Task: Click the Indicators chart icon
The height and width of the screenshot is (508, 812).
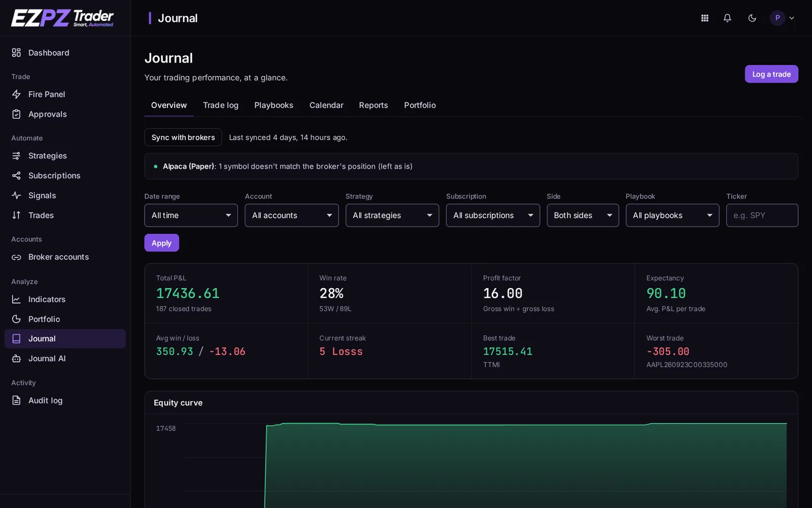Action: pyautogui.click(x=16, y=299)
